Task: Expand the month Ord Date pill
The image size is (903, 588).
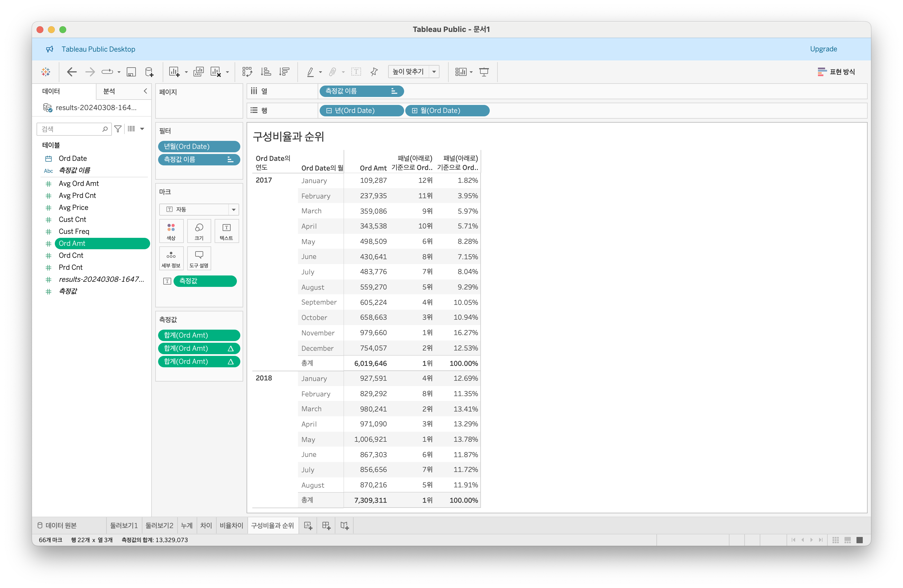Action: tap(414, 111)
